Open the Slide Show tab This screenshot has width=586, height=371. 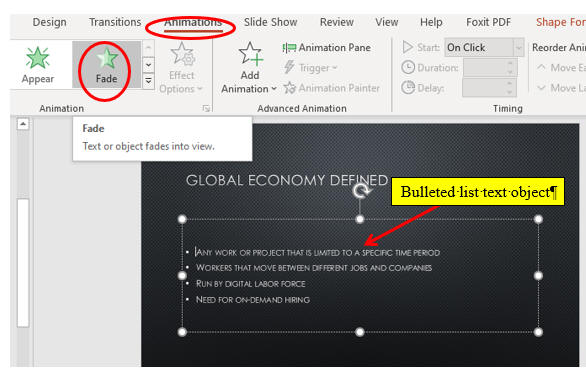pos(270,22)
